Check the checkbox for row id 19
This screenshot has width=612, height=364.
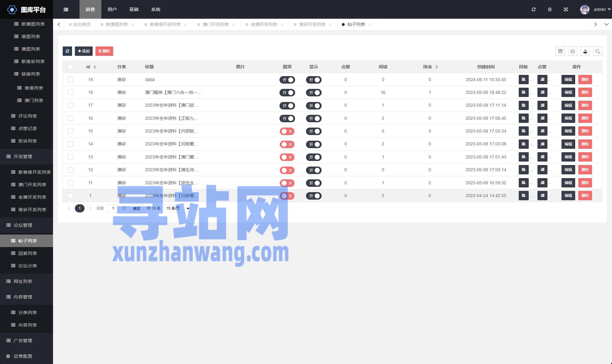[x=70, y=80]
